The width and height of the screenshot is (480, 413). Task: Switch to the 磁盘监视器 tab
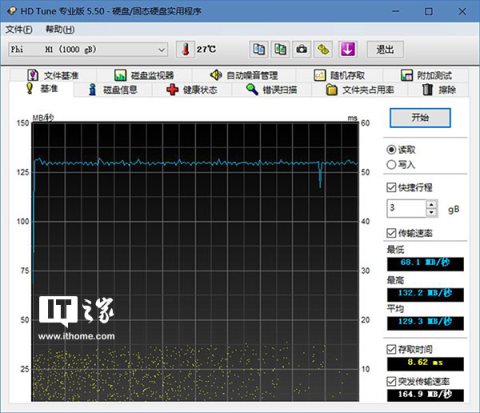pyautogui.click(x=144, y=75)
